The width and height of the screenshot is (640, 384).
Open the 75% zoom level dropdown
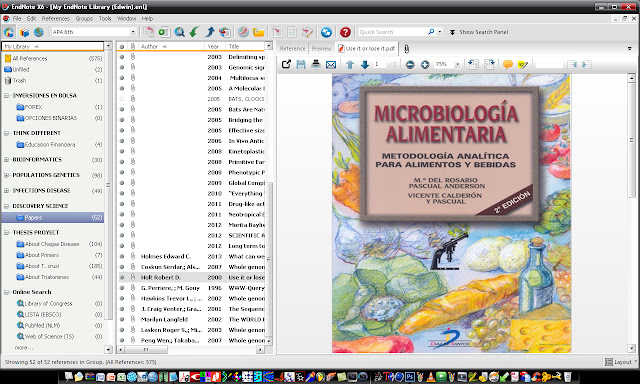(457, 64)
